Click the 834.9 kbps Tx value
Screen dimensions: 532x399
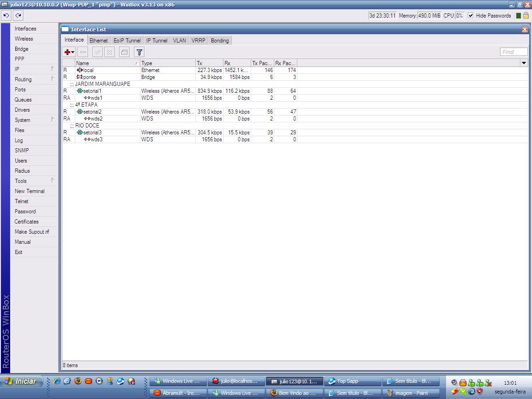(x=209, y=91)
